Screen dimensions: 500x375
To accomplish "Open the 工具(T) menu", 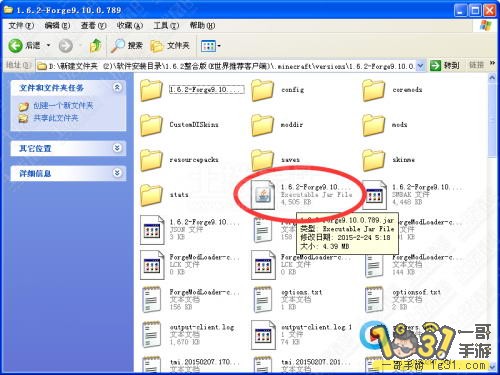I will (x=166, y=26).
